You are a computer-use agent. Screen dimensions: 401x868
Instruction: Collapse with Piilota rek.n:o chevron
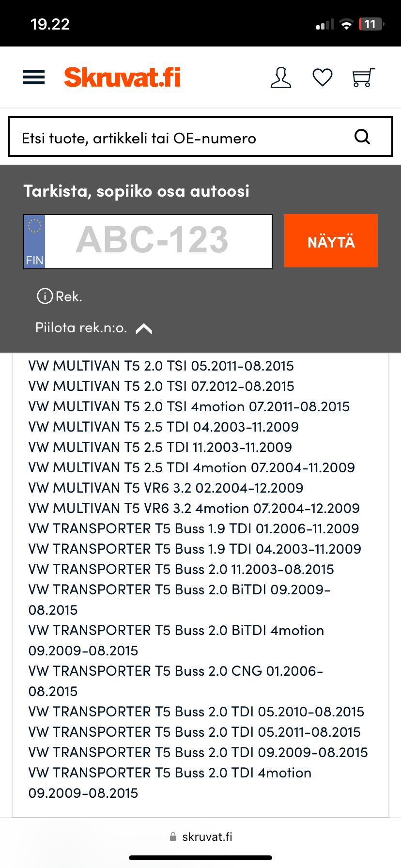point(144,329)
